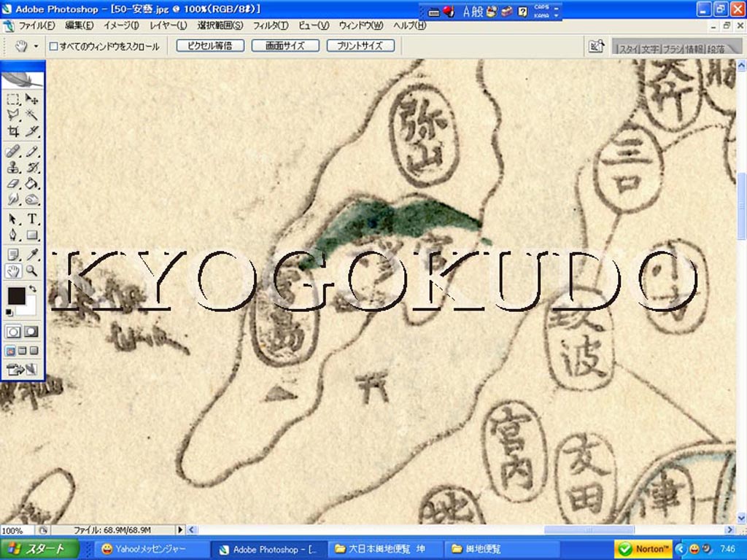Pick the Magic Wand tool
747x560 pixels.
(x=31, y=114)
